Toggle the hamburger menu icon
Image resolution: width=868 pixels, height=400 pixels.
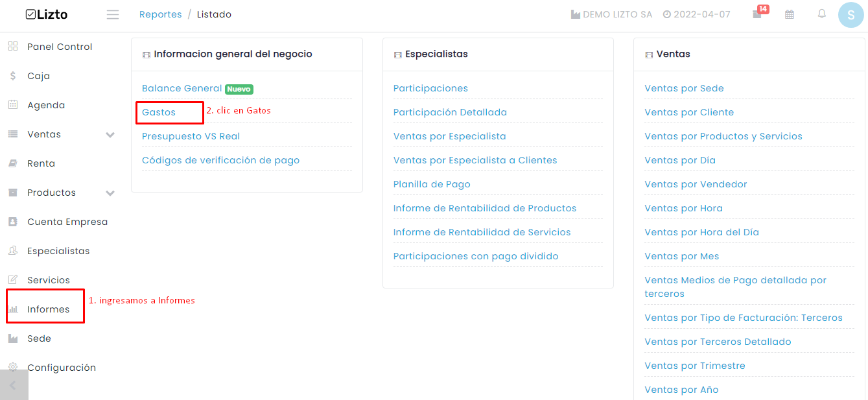[113, 14]
